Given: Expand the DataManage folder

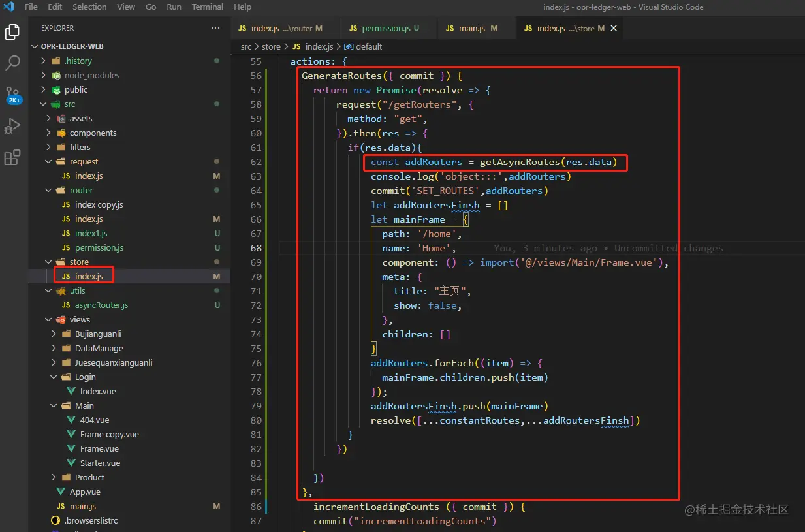Looking at the screenshot, I should pyautogui.click(x=54, y=348).
